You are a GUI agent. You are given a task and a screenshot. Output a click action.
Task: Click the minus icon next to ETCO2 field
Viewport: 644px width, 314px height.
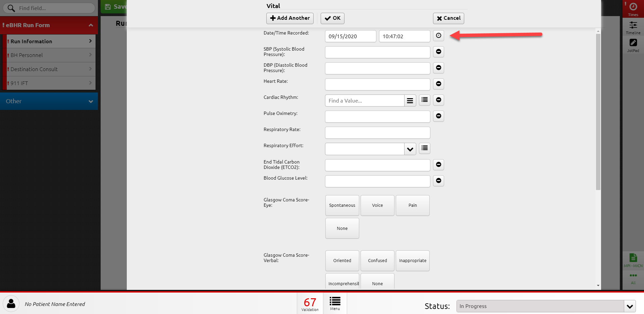pyautogui.click(x=438, y=165)
